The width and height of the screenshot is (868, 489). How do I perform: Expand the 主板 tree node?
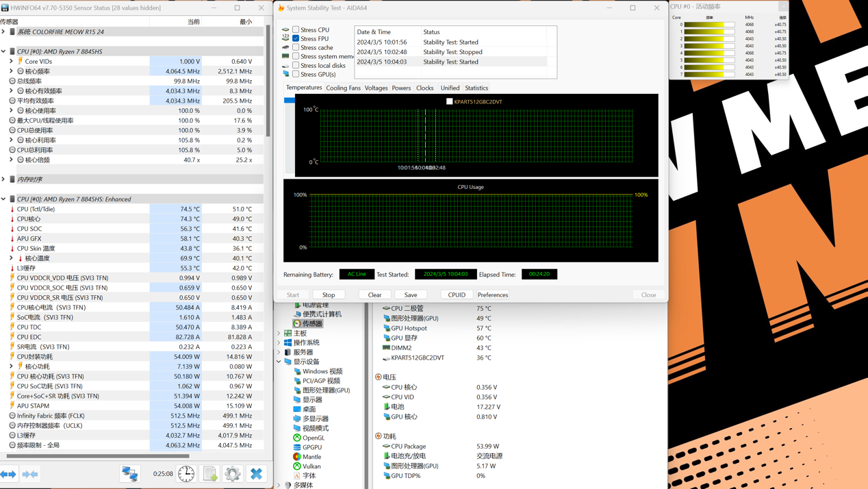coord(279,333)
